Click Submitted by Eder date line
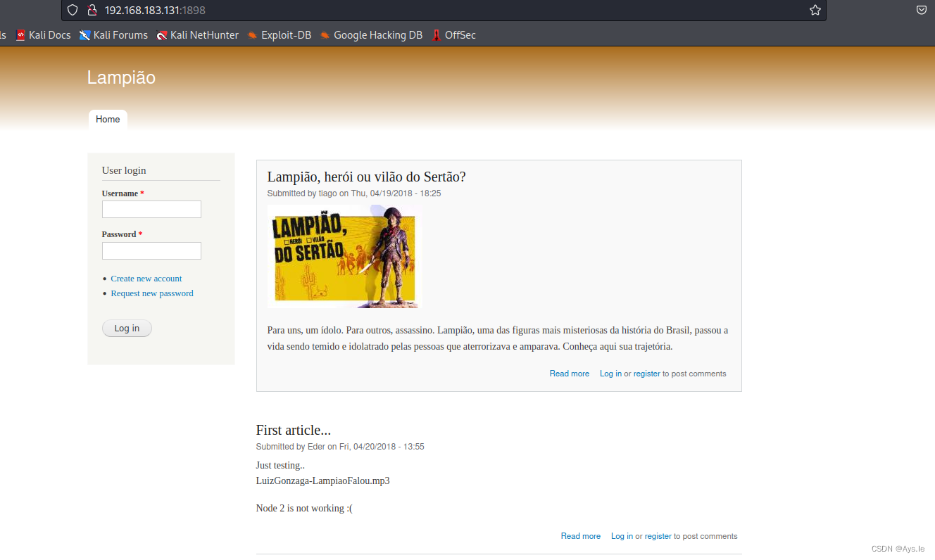The image size is (935, 560). coord(340,447)
